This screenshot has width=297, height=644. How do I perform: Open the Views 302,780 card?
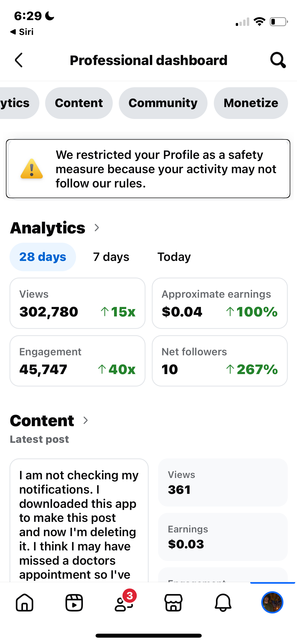coord(77,303)
